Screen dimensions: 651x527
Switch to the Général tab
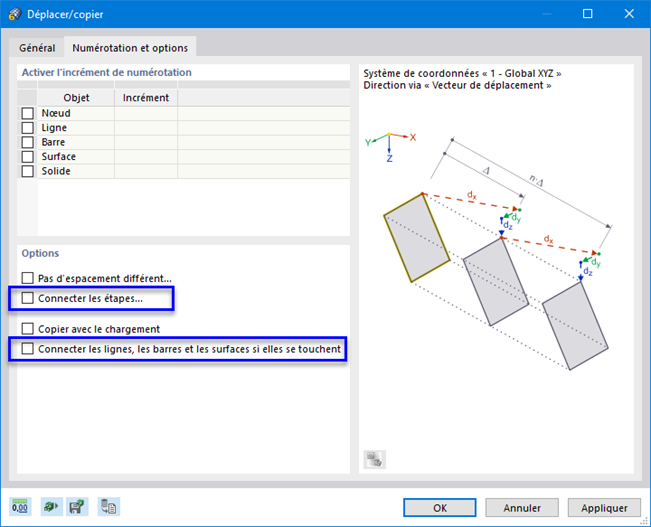pos(37,48)
